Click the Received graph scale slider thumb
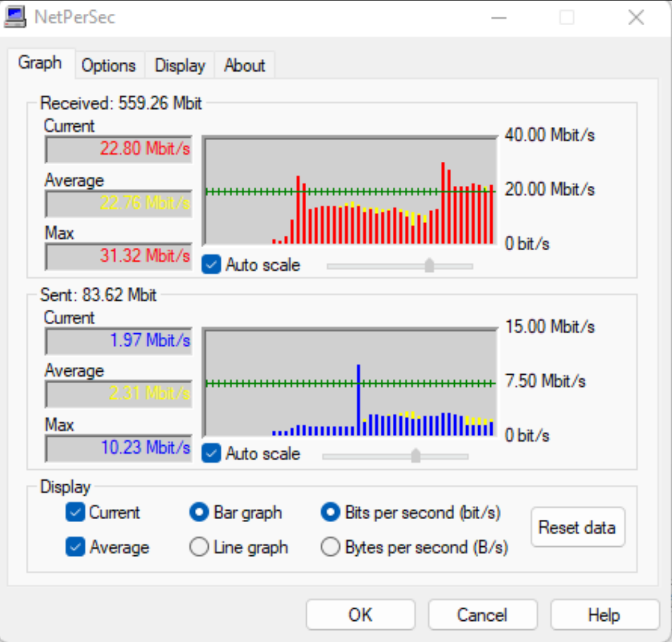 (429, 266)
